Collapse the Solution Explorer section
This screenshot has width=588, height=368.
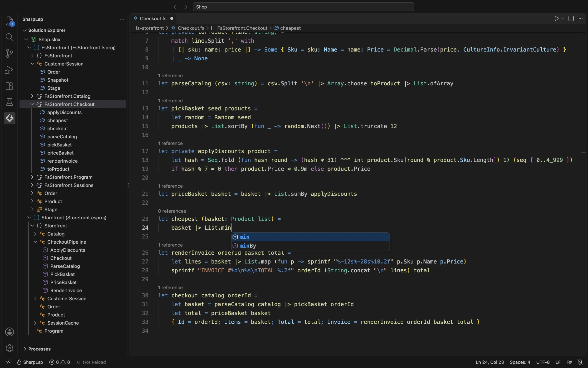[x=24, y=30]
